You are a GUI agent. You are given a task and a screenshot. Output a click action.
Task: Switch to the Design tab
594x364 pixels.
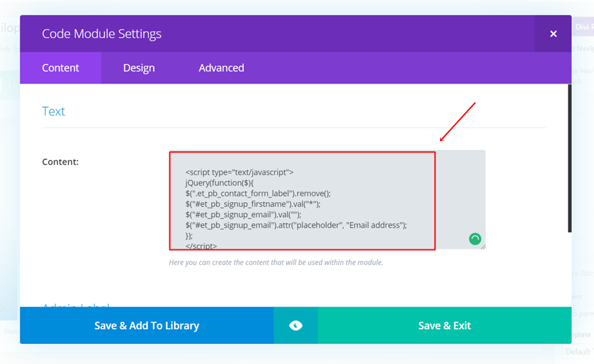click(x=139, y=68)
